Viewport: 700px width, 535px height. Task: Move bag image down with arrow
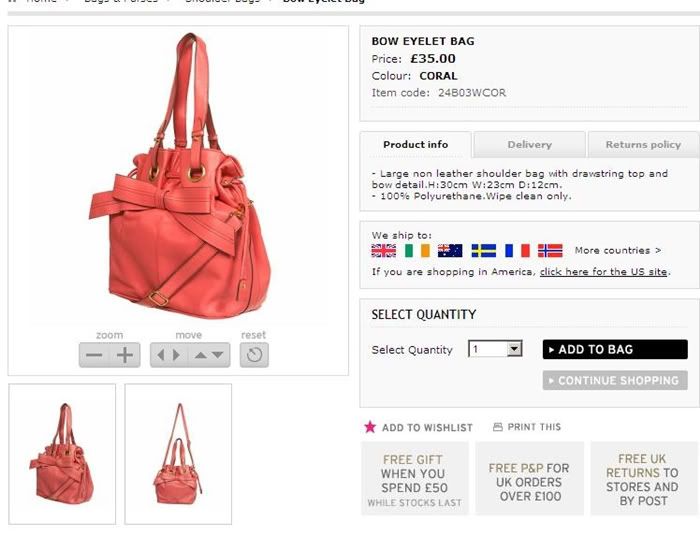218,355
